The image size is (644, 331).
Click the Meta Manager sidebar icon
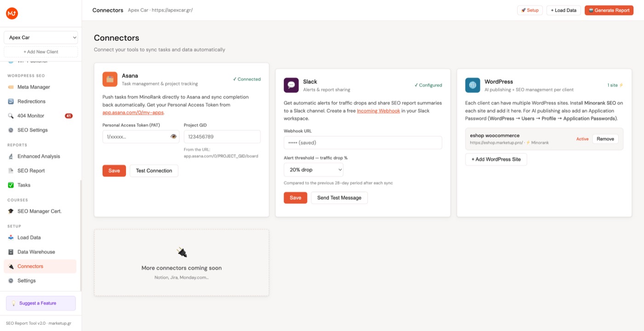(11, 87)
